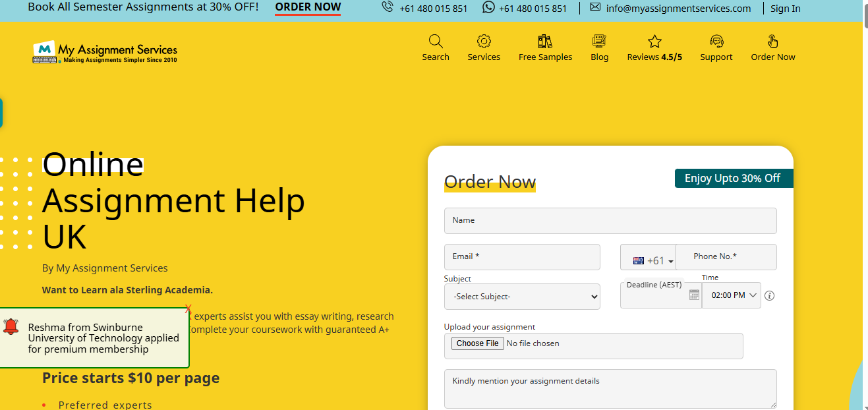Viewport: 868px width, 410px height.
Task: Click the Name input field
Action: [610, 221]
